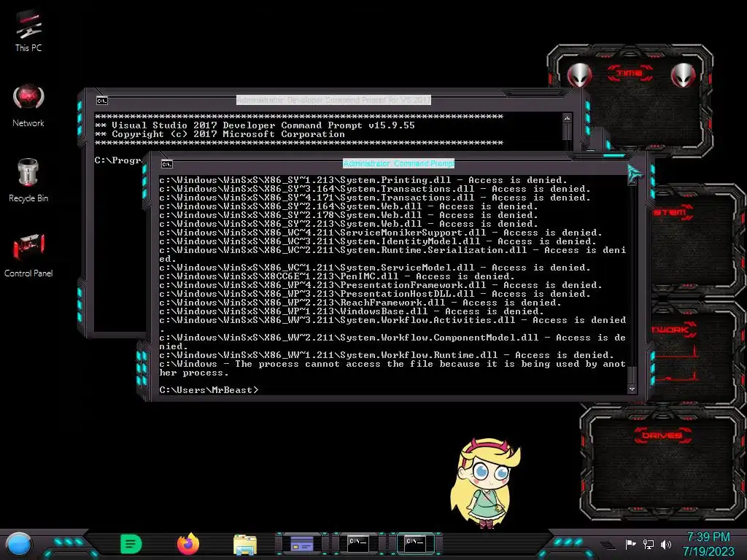Open the Start orb menu

19,545
